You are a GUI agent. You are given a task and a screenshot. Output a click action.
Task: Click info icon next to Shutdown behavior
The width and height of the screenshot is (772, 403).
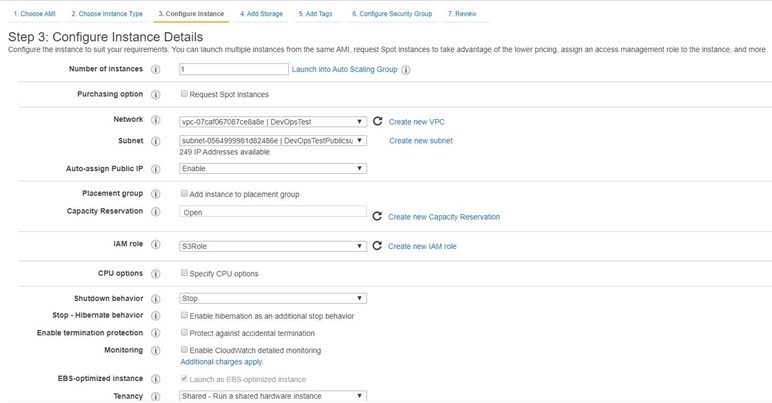154,299
